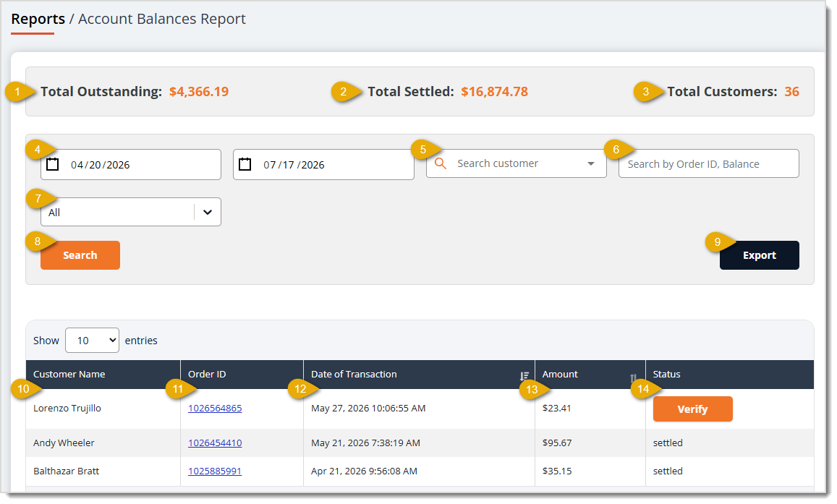Click the $35.15 amount cell
837x504 pixels.
(x=557, y=471)
